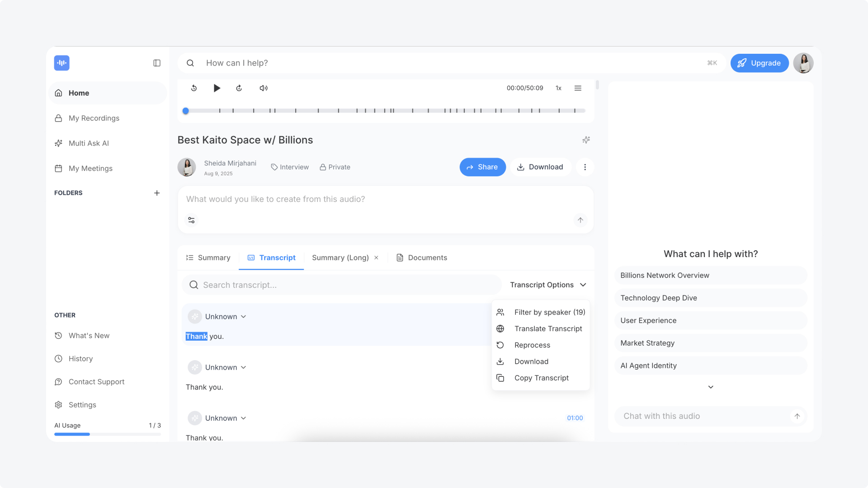Open the three-dot more options

tap(585, 167)
